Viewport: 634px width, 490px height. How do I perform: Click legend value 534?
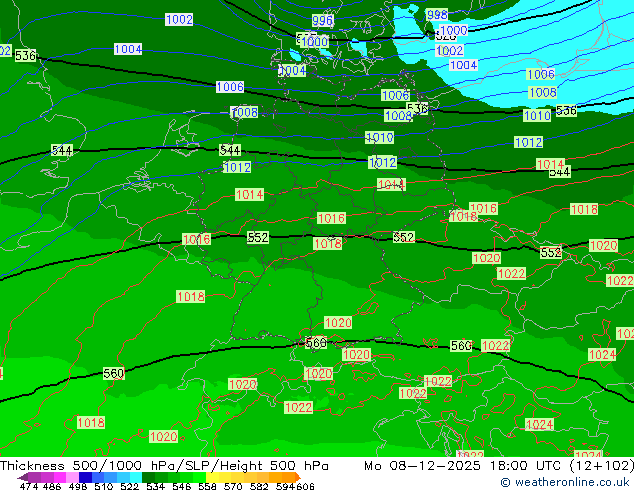(155, 486)
